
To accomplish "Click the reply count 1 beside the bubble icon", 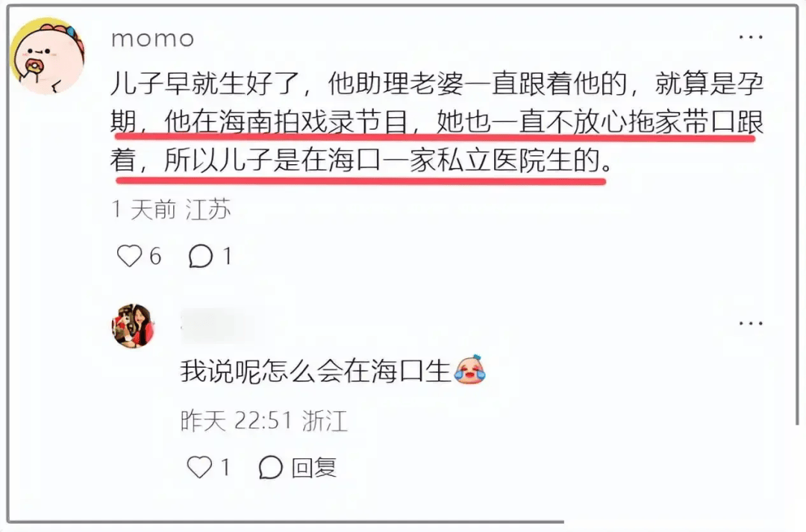I will [x=227, y=256].
